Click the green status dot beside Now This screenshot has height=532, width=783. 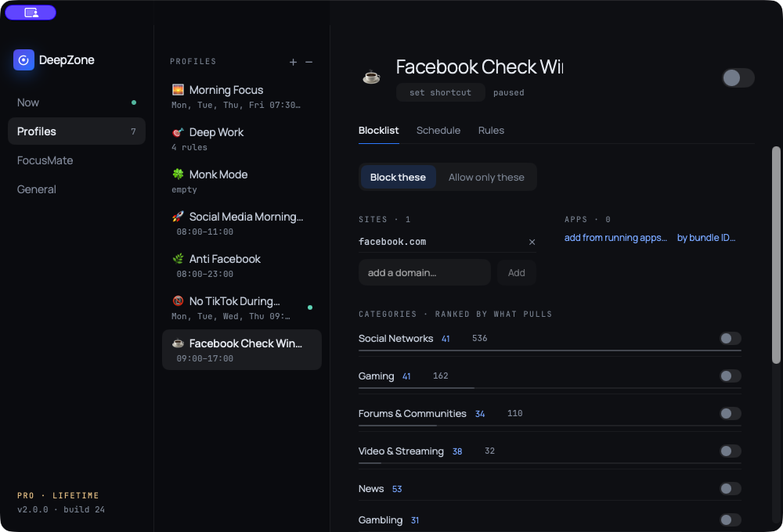(x=134, y=102)
